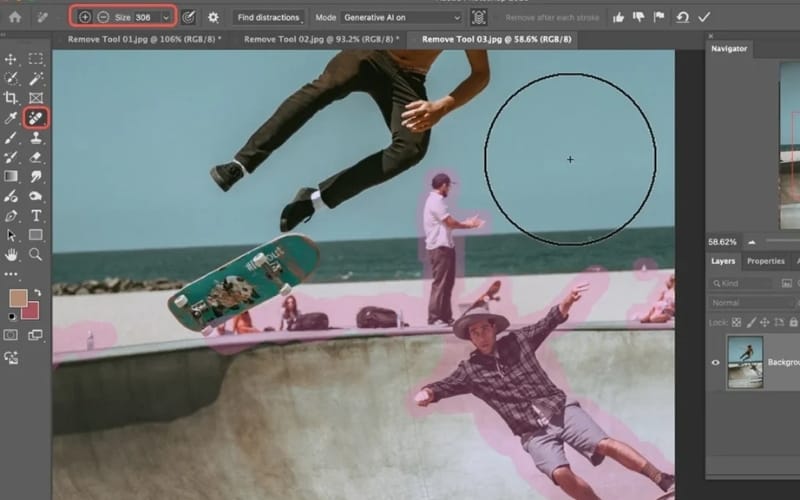
Task: Click thumbs up feedback icon
Action: [618, 17]
